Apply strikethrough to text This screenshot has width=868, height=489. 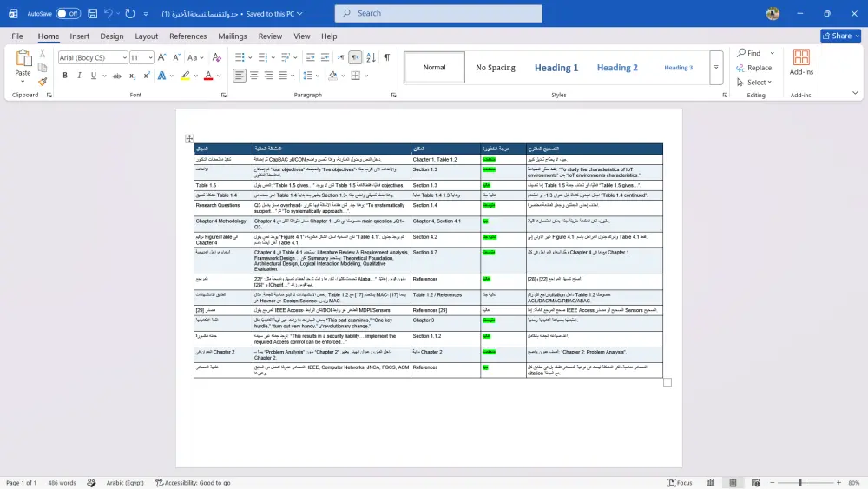(117, 76)
